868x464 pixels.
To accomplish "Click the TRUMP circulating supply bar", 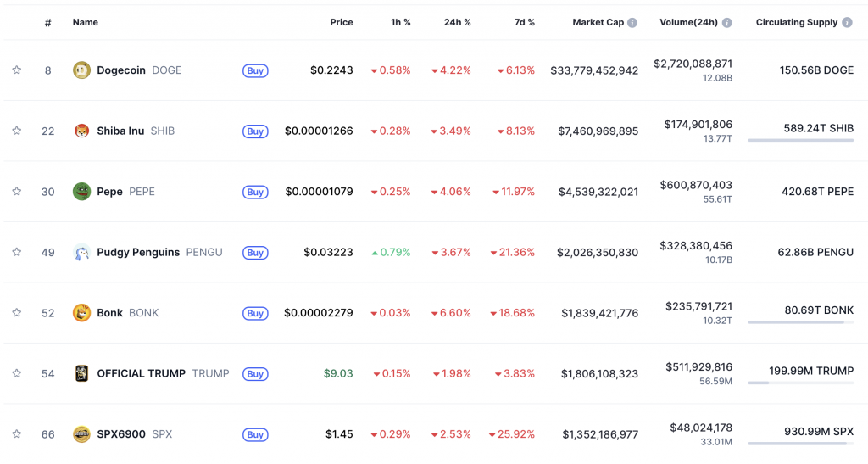I will tap(800, 383).
